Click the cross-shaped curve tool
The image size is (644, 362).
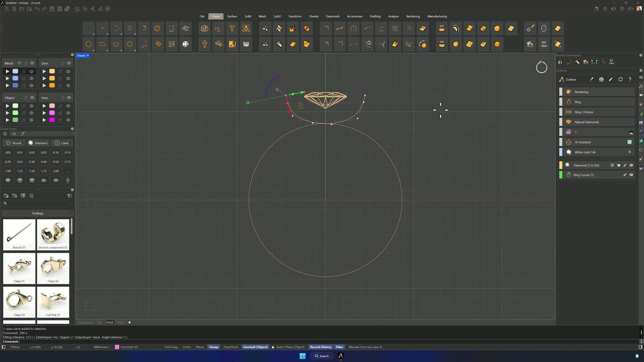[x=205, y=44]
